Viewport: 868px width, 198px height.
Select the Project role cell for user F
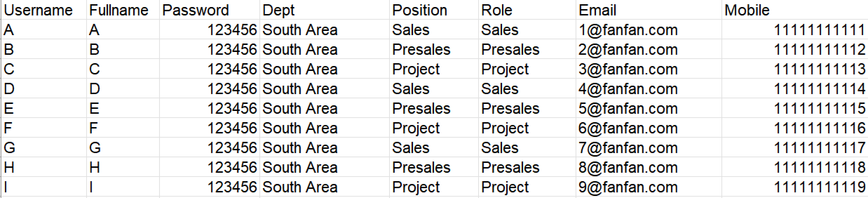click(x=505, y=128)
